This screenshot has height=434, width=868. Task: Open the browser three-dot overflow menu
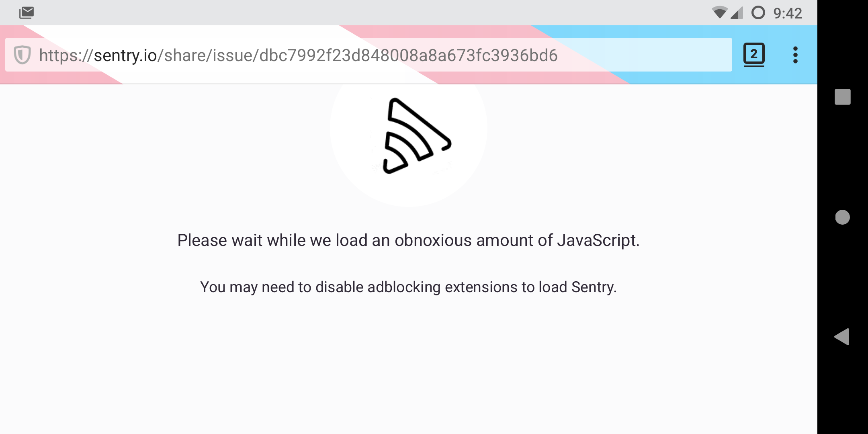[x=795, y=55]
